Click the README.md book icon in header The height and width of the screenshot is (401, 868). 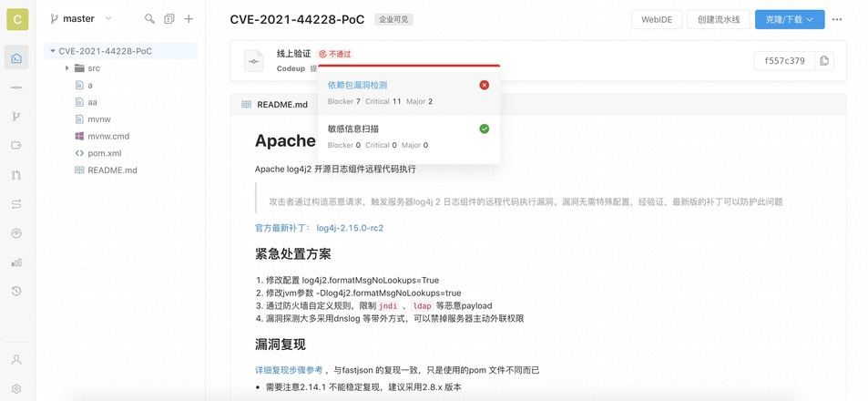tap(246, 104)
